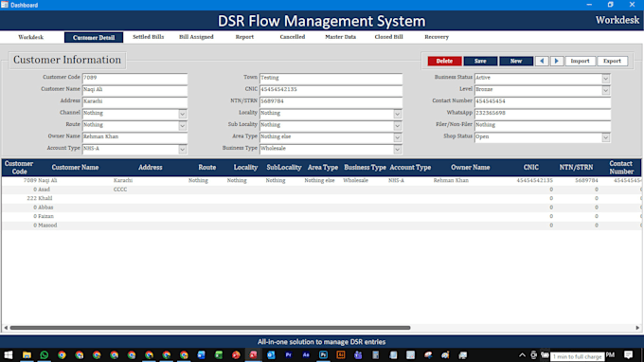Image resolution: width=644 pixels, height=362 pixels.
Task: Go to the previous customer record arrow
Action: [x=542, y=61]
